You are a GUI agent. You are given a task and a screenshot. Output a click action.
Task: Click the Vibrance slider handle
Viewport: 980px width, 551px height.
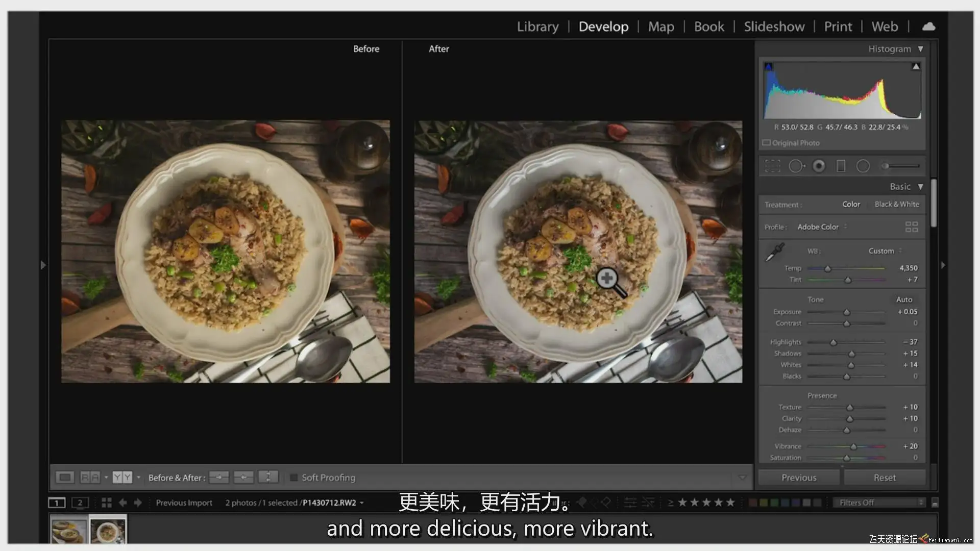click(853, 446)
